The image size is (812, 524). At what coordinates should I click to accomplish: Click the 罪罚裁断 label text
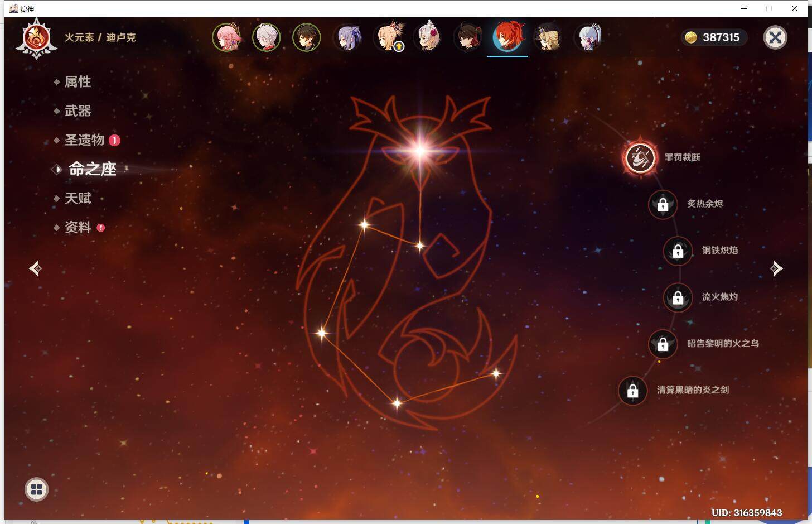[x=682, y=157]
